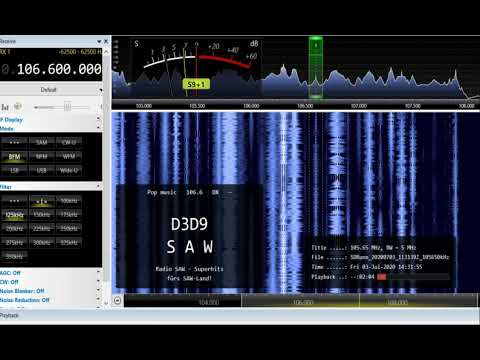Select LSB demodulation mode
This screenshot has height=360, width=480.
[x=14, y=170]
